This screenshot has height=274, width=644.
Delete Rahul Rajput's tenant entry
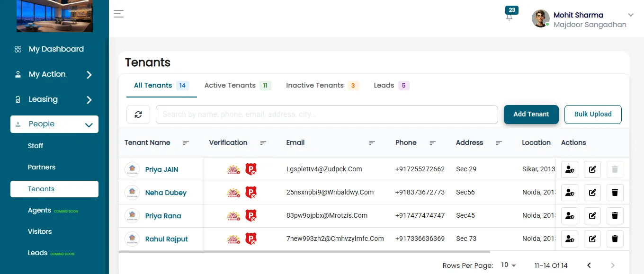[615, 239]
